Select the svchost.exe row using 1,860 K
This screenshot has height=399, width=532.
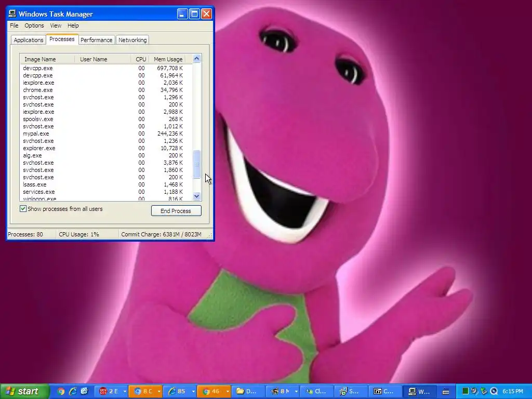click(x=106, y=170)
